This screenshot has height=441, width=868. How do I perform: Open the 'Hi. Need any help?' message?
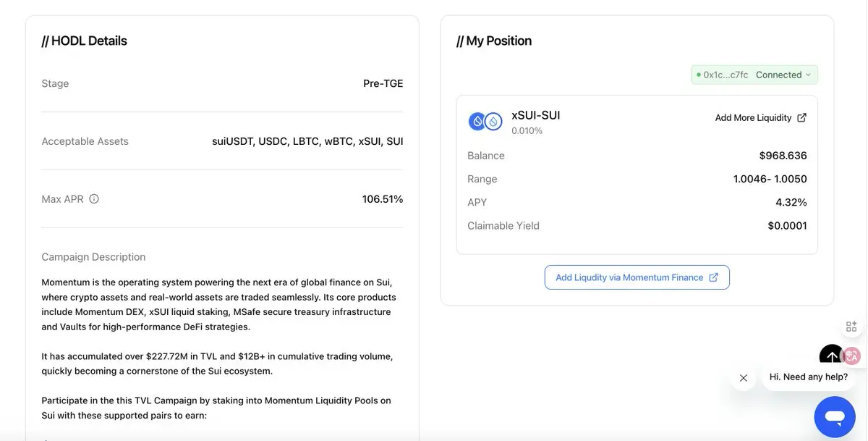809,377
